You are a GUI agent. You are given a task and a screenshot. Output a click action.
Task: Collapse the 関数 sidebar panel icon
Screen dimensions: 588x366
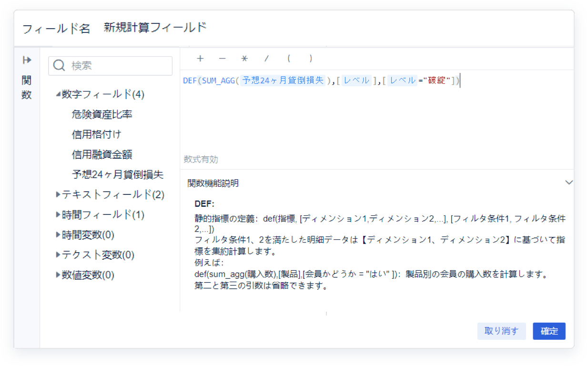(x=26, y=60)
